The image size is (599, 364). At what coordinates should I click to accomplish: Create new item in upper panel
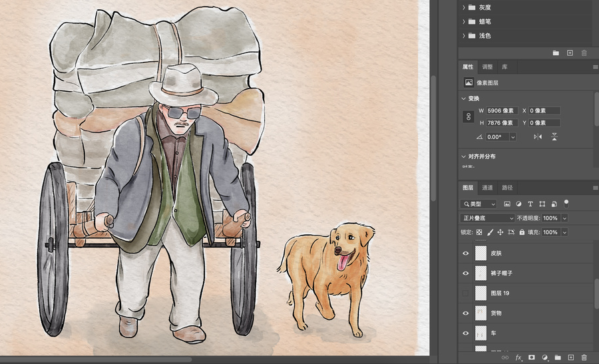click(570, 53)
